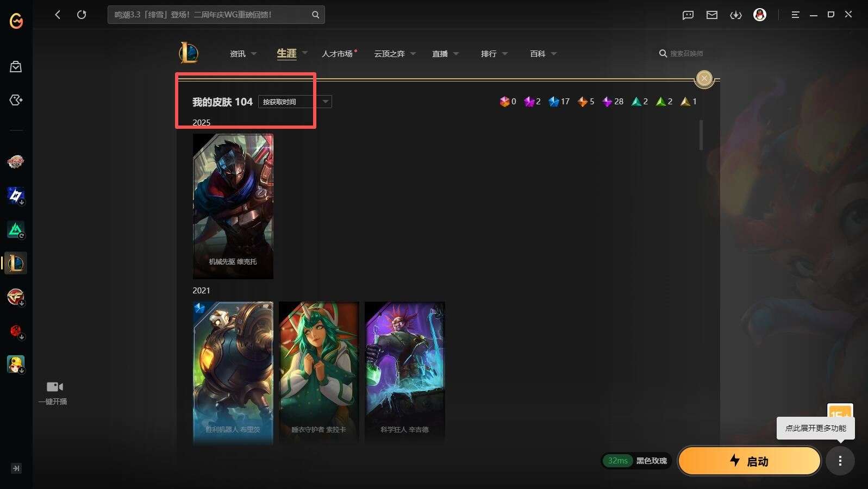Close the skins panel with round X
This screenshot has height=489, width=868.
coord(704,79)
